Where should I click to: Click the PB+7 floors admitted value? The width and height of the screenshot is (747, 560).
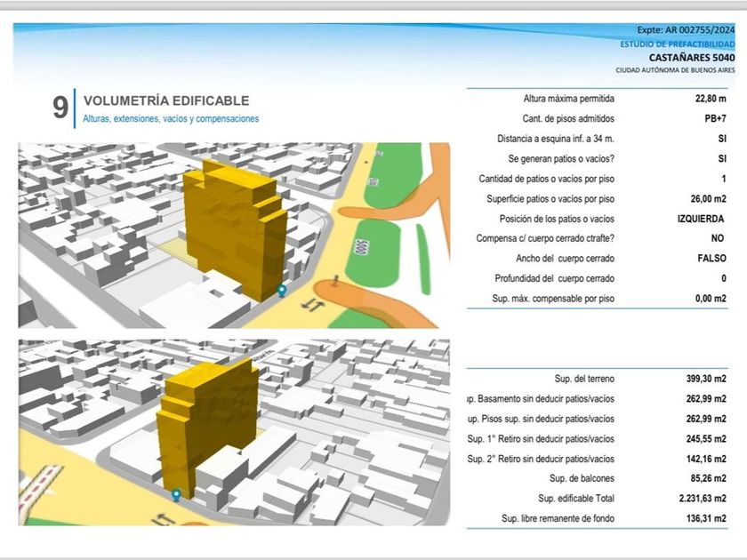click(x=710, y=119)
